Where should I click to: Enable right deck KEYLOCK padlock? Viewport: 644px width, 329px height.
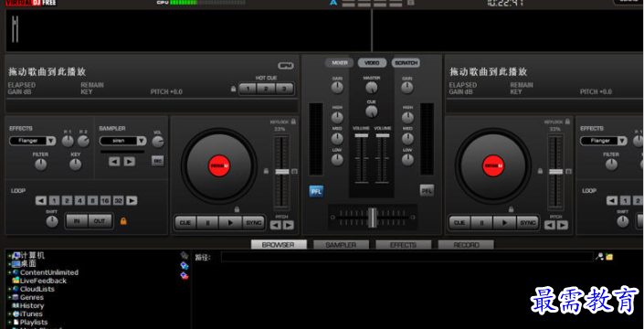coord(567,122)
